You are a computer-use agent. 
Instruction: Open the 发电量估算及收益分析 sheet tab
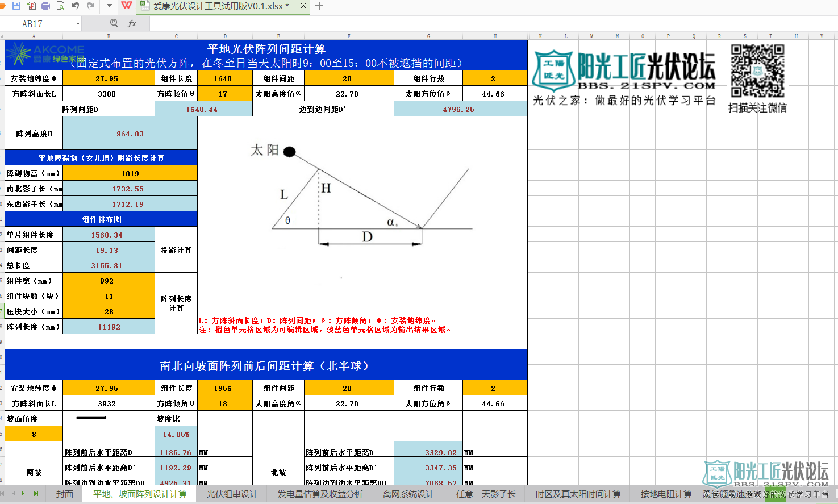(x=320, y=494)
